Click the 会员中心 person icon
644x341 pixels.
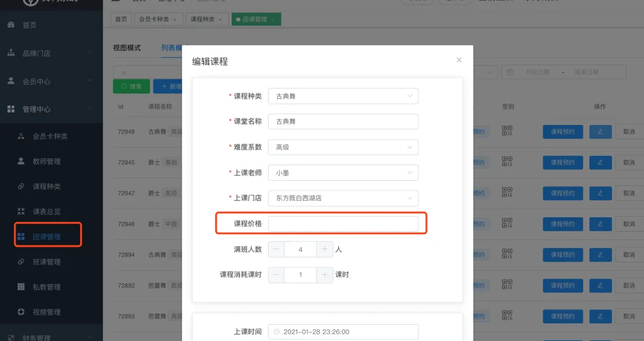[x=11, y=81]
